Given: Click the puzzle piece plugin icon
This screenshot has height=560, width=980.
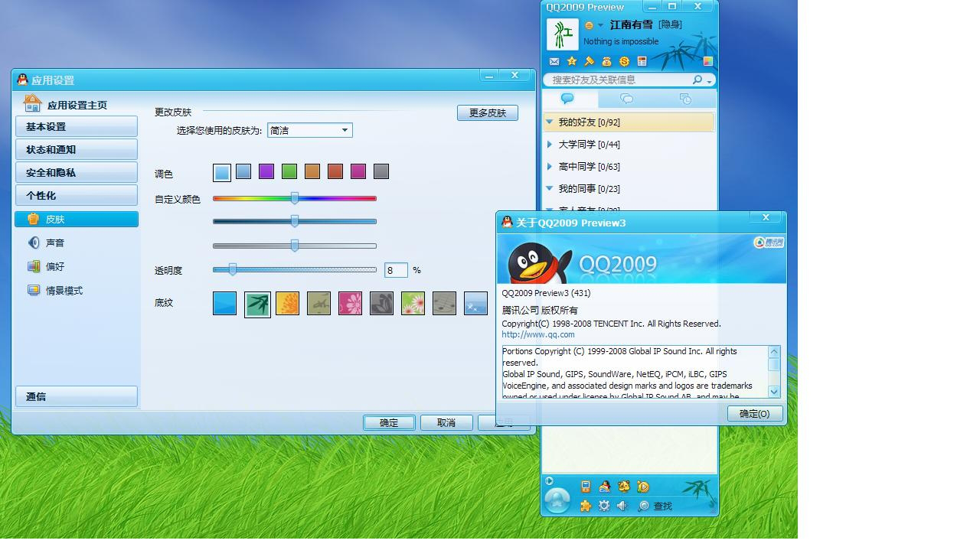Looking at the screenshot, I should coord(586,506).
